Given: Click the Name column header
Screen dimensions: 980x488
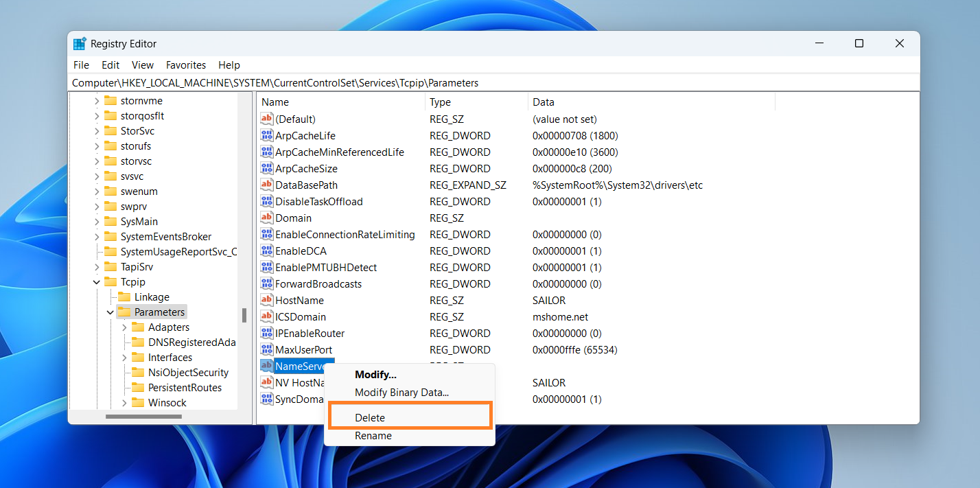Looking at the screenshot, I should pyautogui.click(x=275, y=102).
